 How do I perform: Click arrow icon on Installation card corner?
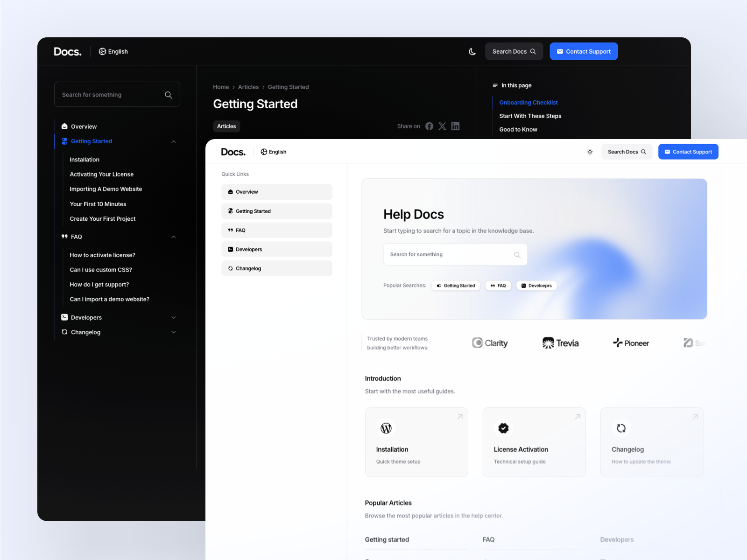point(460,416)
